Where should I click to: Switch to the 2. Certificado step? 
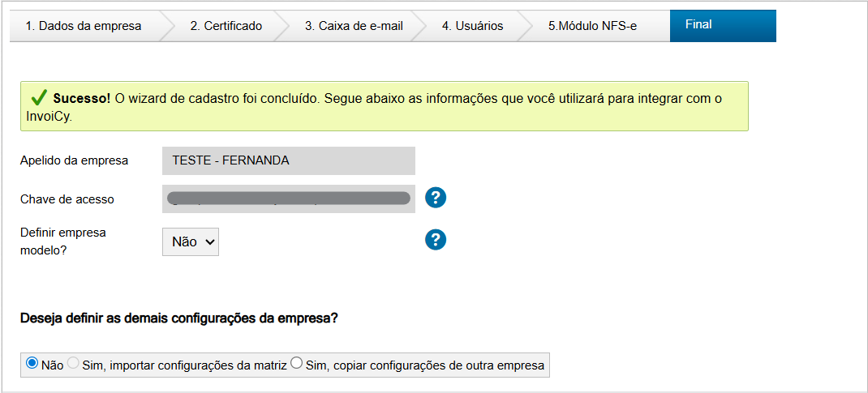pyautogui.click(x=226, y=26)
